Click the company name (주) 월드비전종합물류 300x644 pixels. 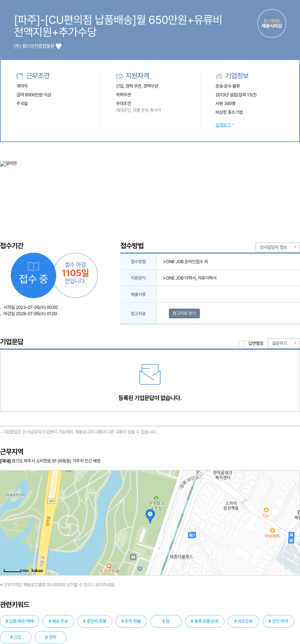[34, 46]
